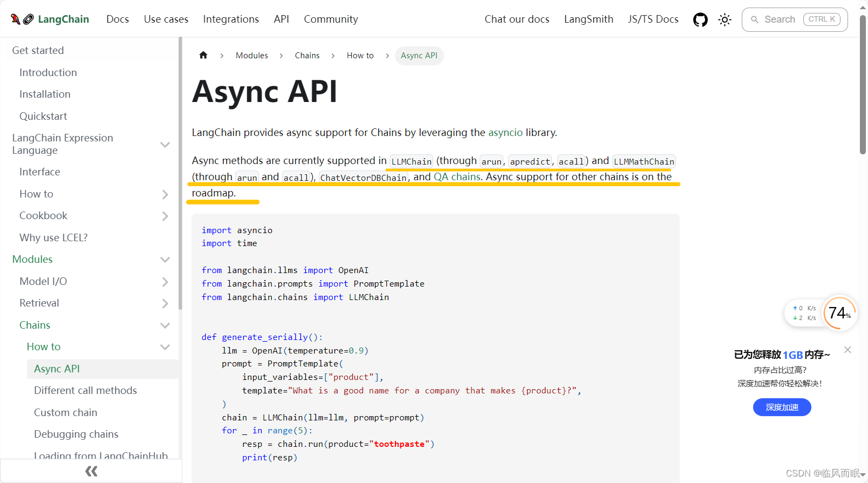Follow the asyncio library link
The height and width of the screenshot is (483, 868).
505,133
